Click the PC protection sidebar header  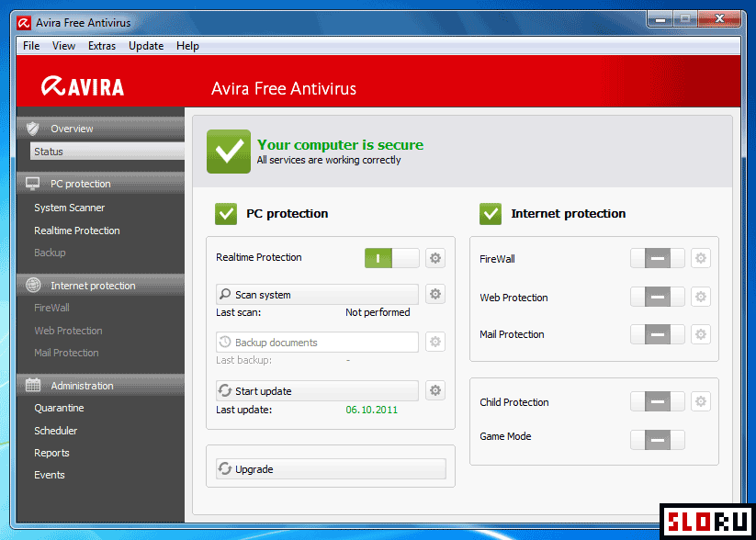pos(100,184)
